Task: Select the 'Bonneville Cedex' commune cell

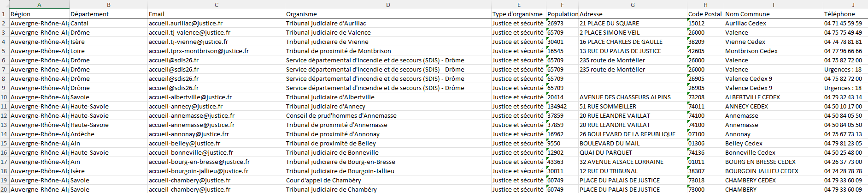Action: click(773, 152)
